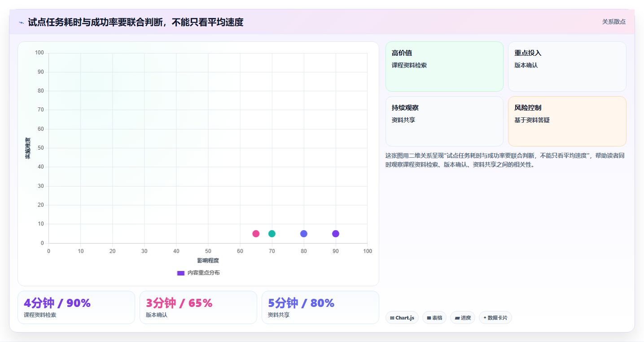Open the 高价值 quadrant card

[x=444, y=67]
